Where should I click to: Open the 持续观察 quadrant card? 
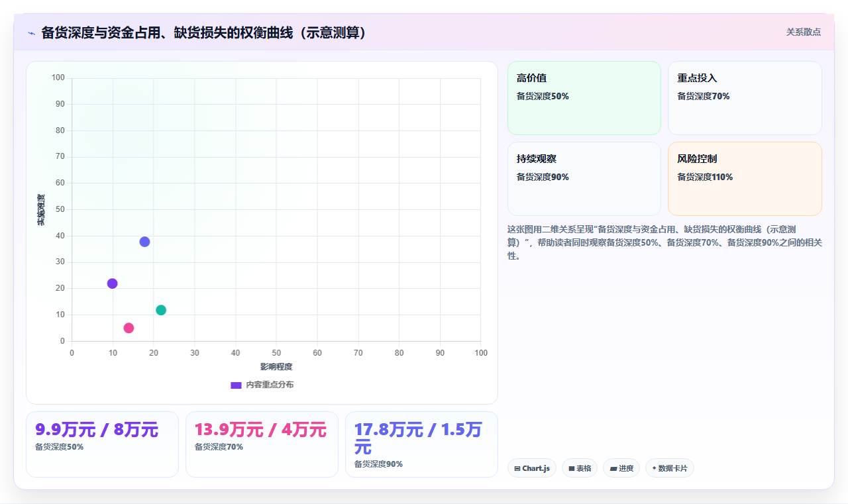584,179
